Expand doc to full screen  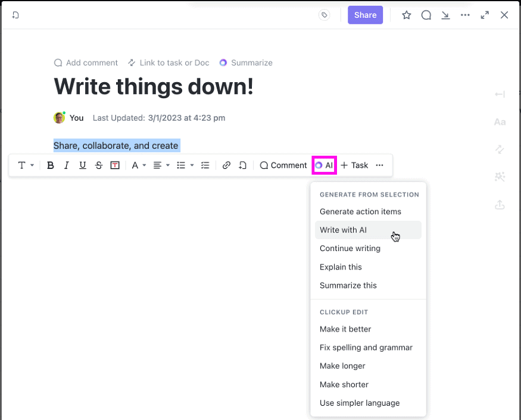click(485, 15)
